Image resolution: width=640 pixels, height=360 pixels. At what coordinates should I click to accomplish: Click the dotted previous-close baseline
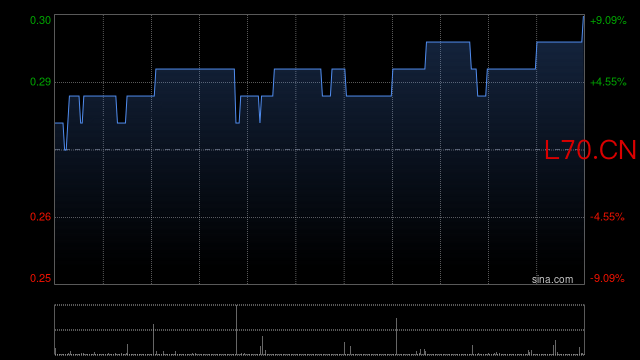319,150
